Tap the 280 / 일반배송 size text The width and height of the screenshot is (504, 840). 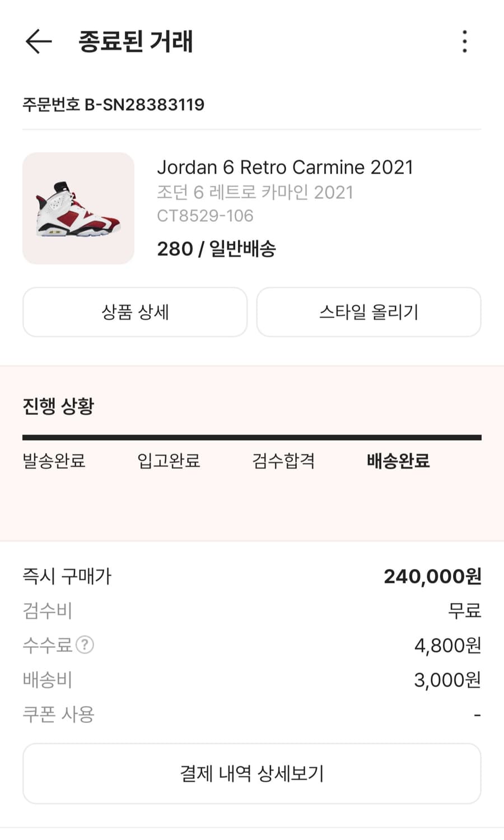coord(216,249)
